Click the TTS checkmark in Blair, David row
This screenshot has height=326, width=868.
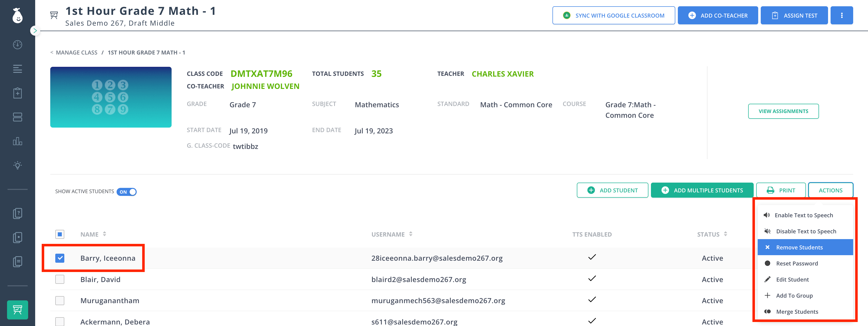(x=592, y=279)
